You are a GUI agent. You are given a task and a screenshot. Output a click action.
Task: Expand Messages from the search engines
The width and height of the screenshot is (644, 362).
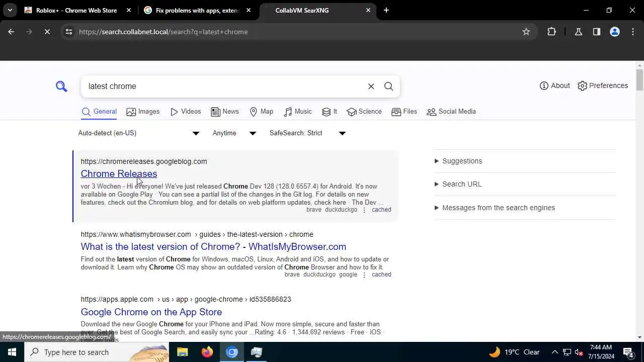pos(495,208)
